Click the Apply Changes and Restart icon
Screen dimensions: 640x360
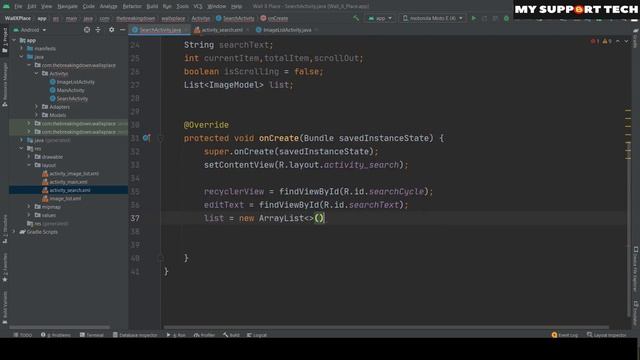[x=484, y=18]
